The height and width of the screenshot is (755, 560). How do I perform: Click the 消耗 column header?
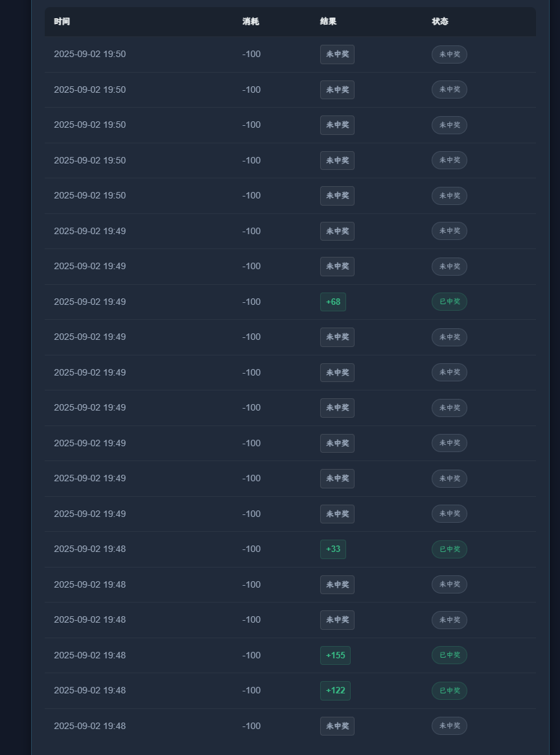tap(250, 21)
